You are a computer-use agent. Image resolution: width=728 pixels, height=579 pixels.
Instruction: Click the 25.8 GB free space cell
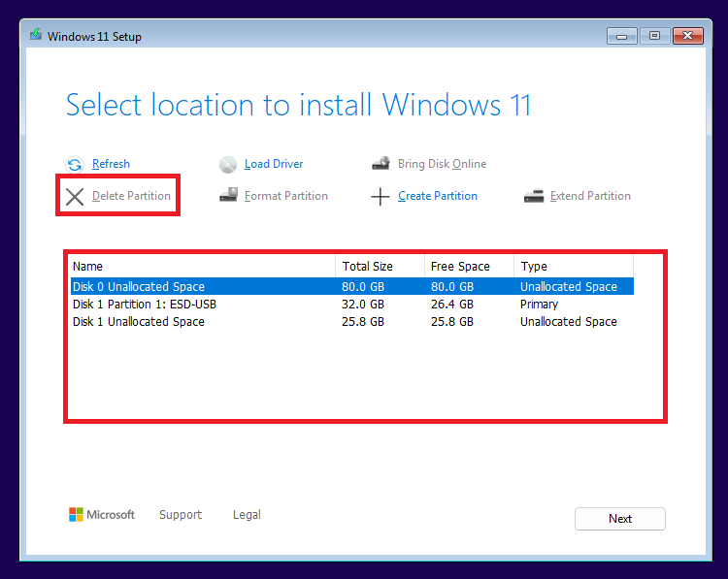(452, 322)
